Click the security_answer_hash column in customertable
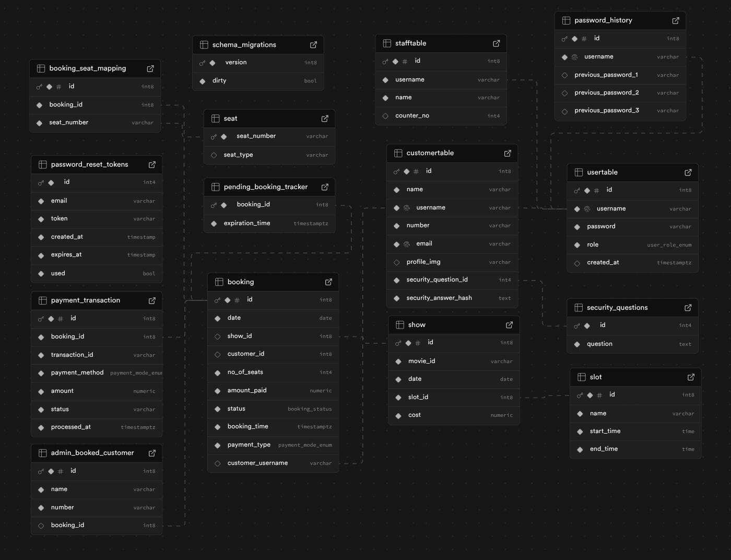The height and width of the screenshot is (560, 731). 452,298
